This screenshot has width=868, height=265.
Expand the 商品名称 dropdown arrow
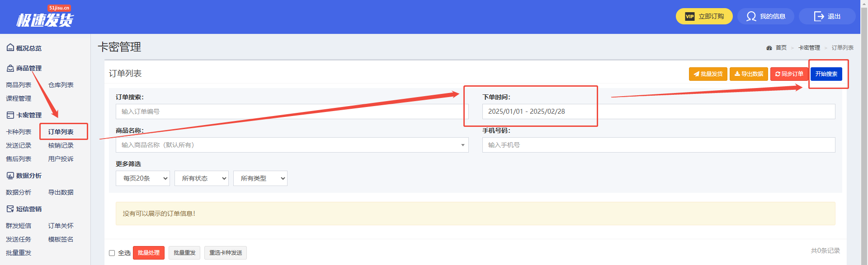pos(462,145)
